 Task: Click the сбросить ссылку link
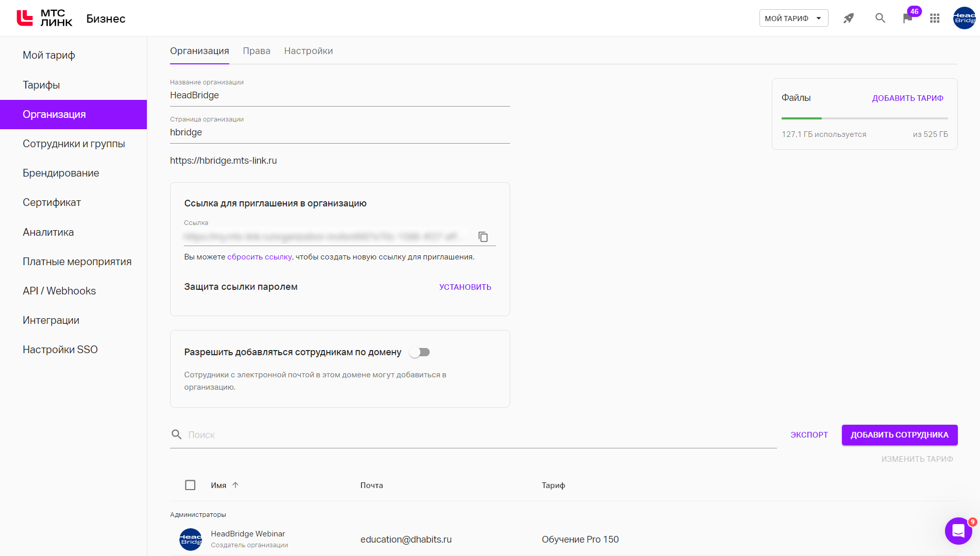(260, 257)
